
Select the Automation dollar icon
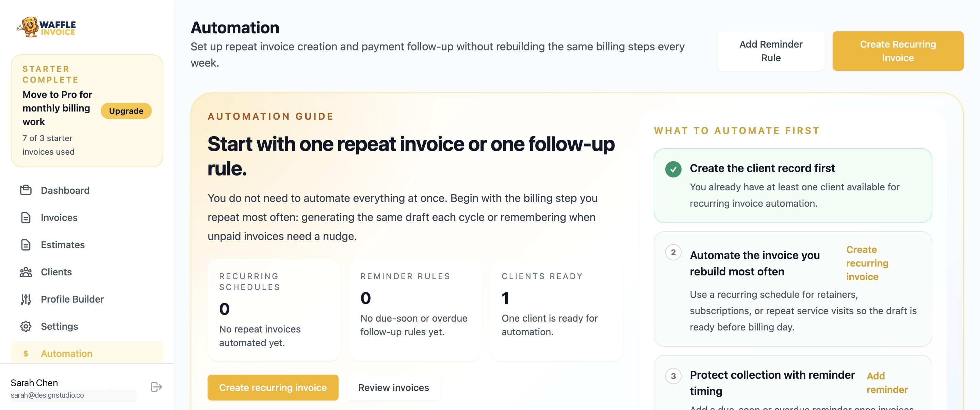25,353
